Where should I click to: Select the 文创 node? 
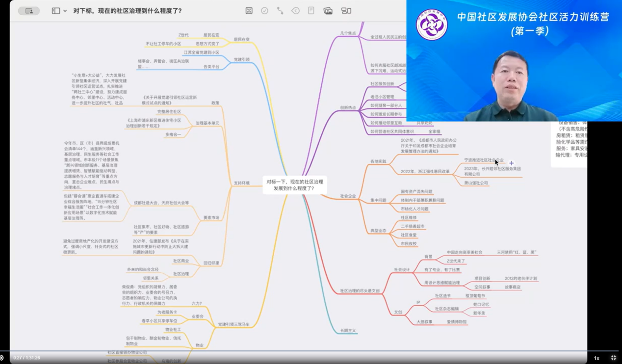(x=398, y=312)
